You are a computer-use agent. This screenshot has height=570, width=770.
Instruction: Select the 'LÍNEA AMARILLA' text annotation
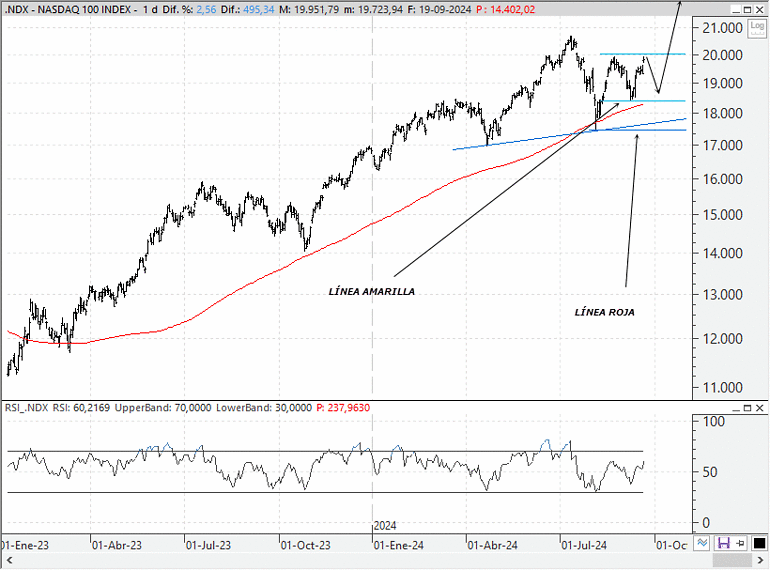tap(372, 292)
